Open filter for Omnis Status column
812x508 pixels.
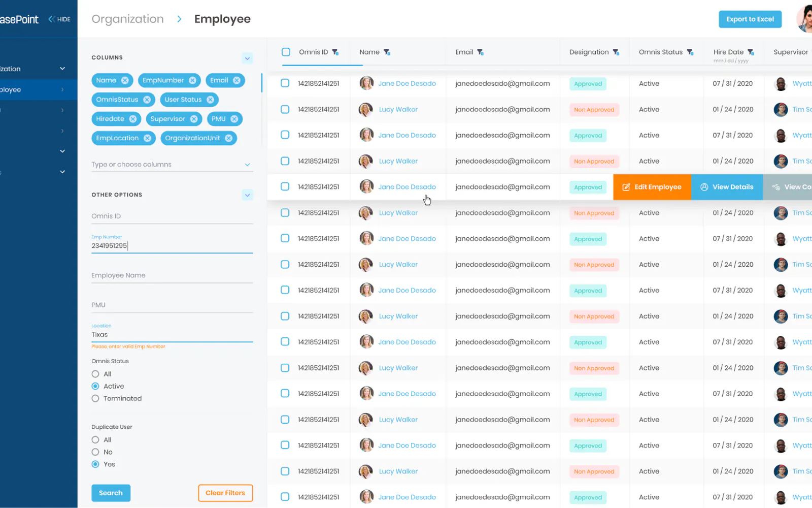(690, 52)
